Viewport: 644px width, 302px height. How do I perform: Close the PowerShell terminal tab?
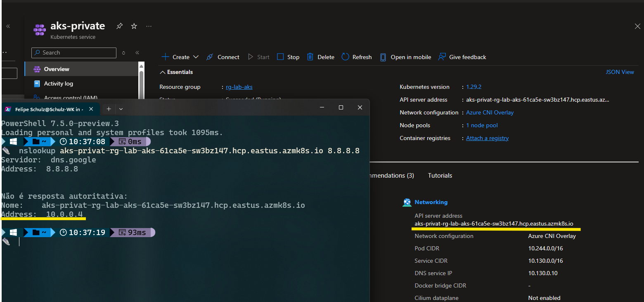(x=91, y=109)
